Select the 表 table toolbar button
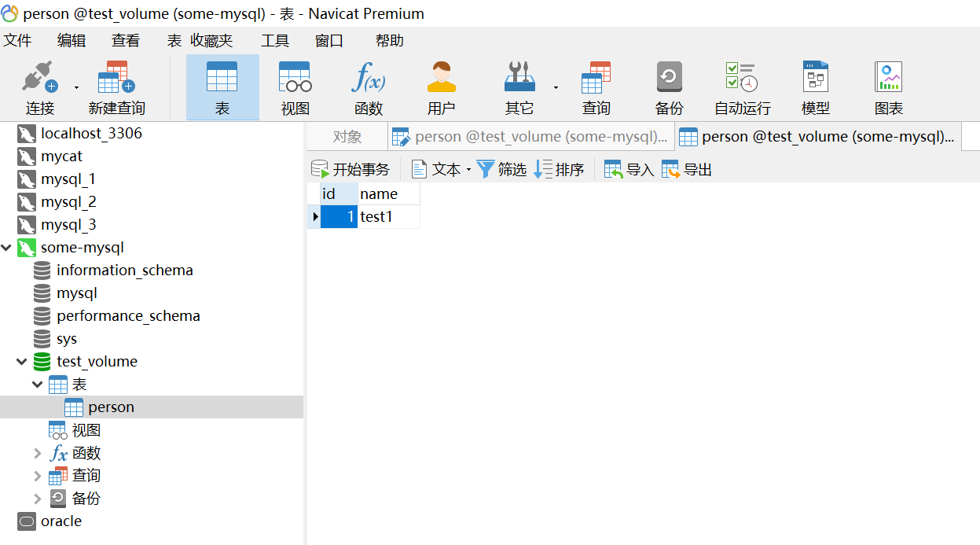The image size is (980, 545). tap(222, 88)
